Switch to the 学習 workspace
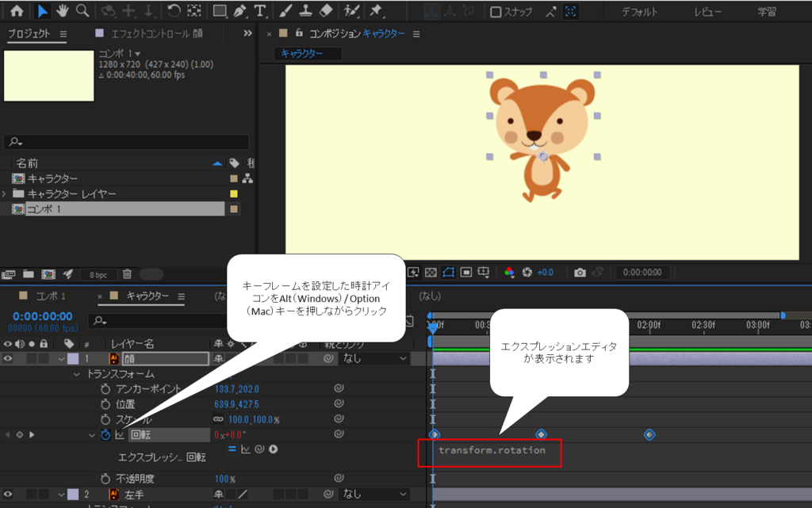Image resolution: width=812 pixels, height=508 pixels. (x=767, y=12)
